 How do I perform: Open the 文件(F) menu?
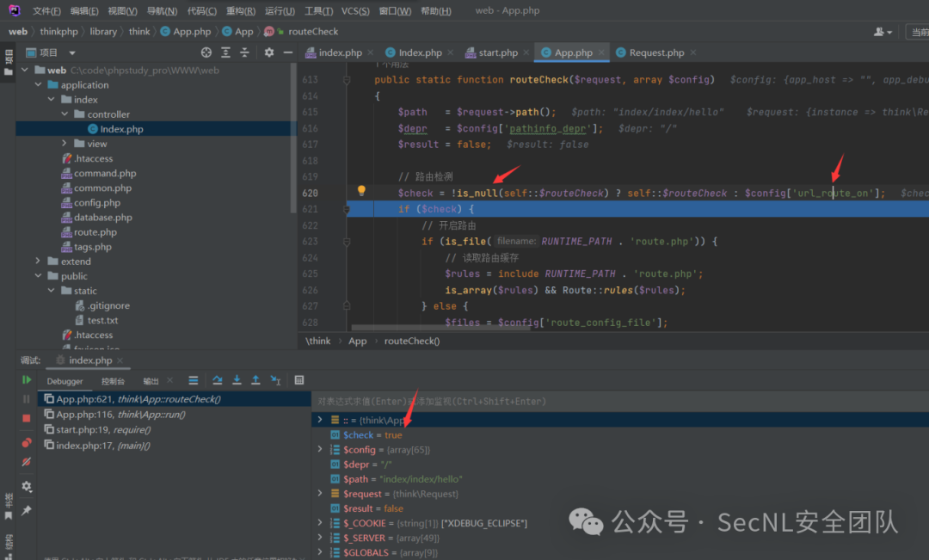pos(46,10)
